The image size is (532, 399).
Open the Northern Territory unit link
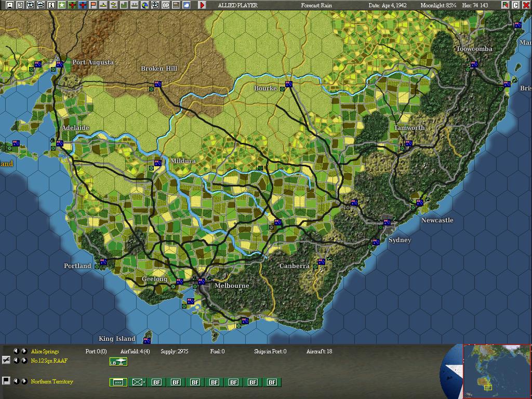pos(52,382)
